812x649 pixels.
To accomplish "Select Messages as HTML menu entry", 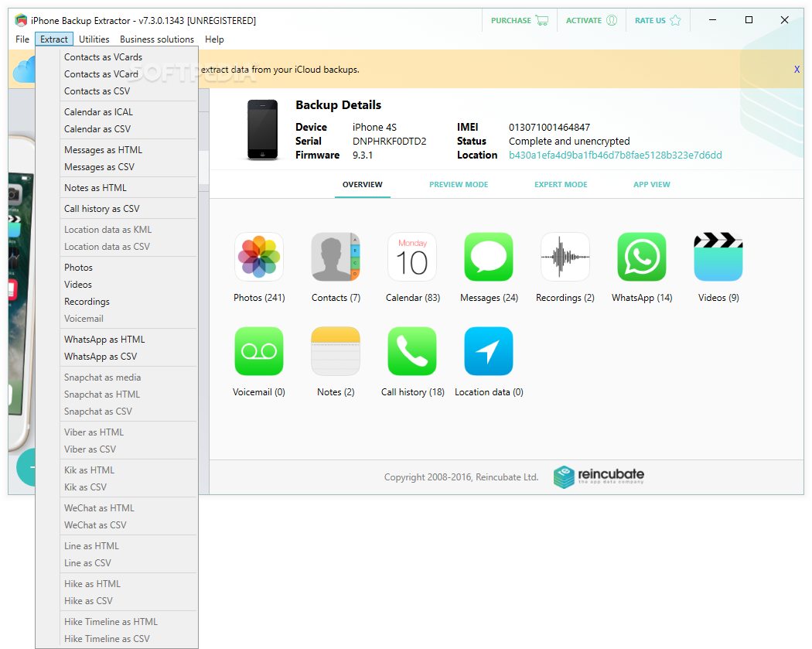I will [117, 150].
